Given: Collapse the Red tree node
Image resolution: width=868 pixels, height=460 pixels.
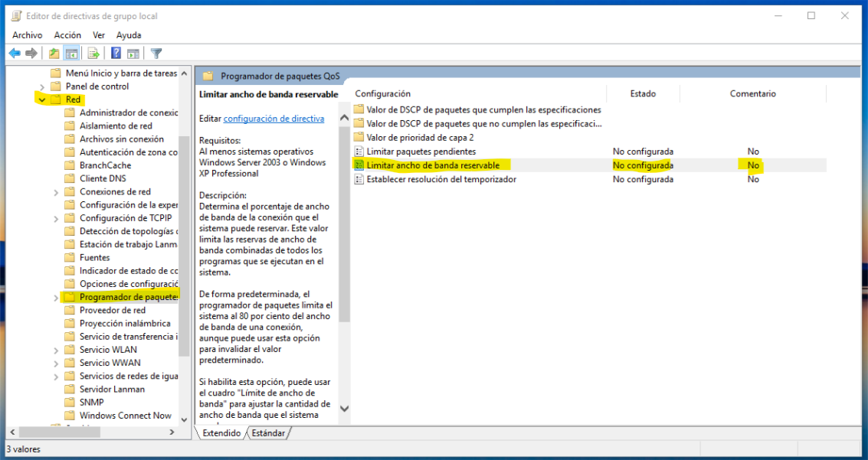Looking at the screenshot, I should pos(41,100).
